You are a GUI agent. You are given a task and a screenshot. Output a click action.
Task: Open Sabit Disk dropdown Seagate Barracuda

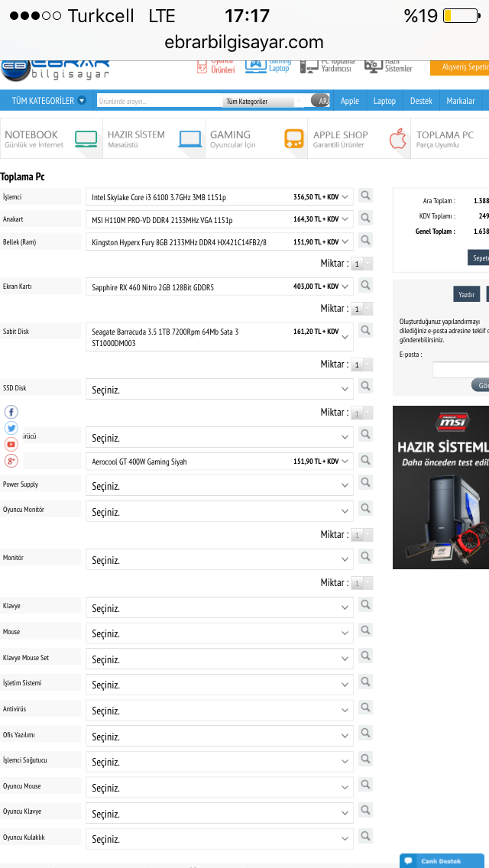pyautogui.click(x=219, y=336)
